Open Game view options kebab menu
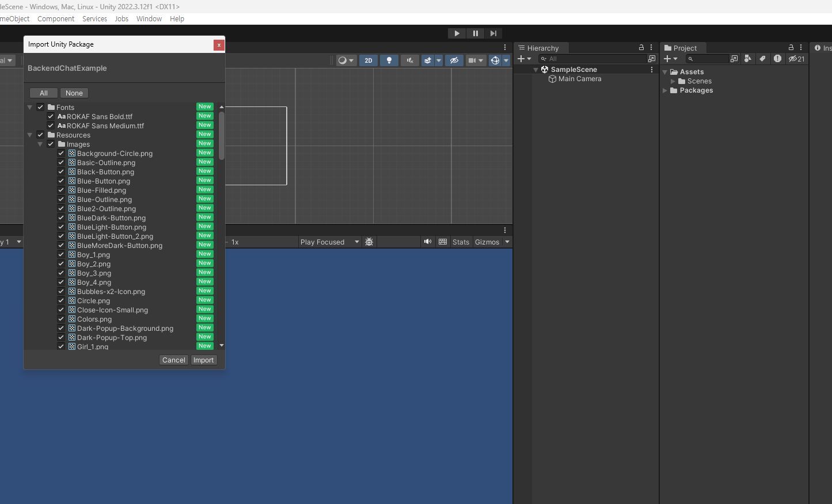 [x=505, y=230]
